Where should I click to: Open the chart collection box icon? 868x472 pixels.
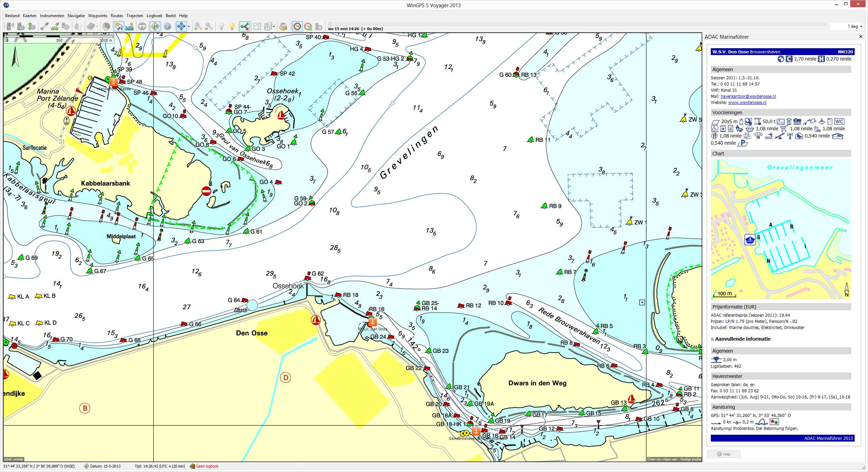[x=283, y=26]
